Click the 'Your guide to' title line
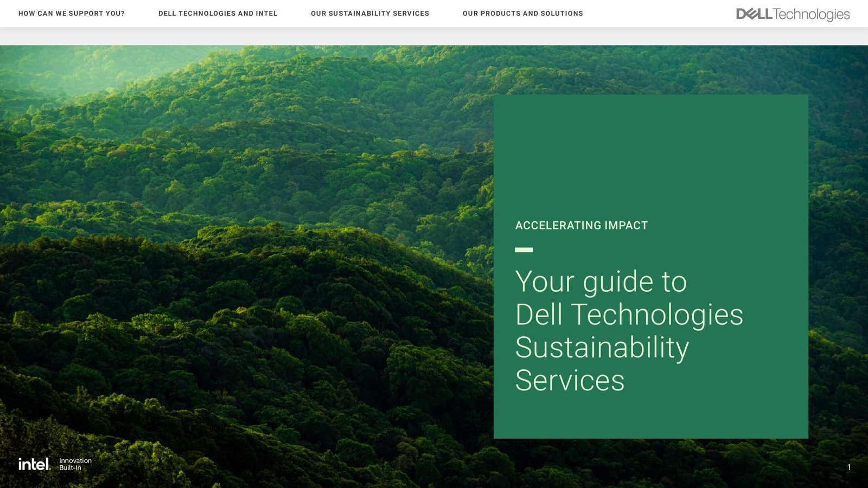Image resolution: width=868 pixels, height=488 pixels. click(601, 282)
